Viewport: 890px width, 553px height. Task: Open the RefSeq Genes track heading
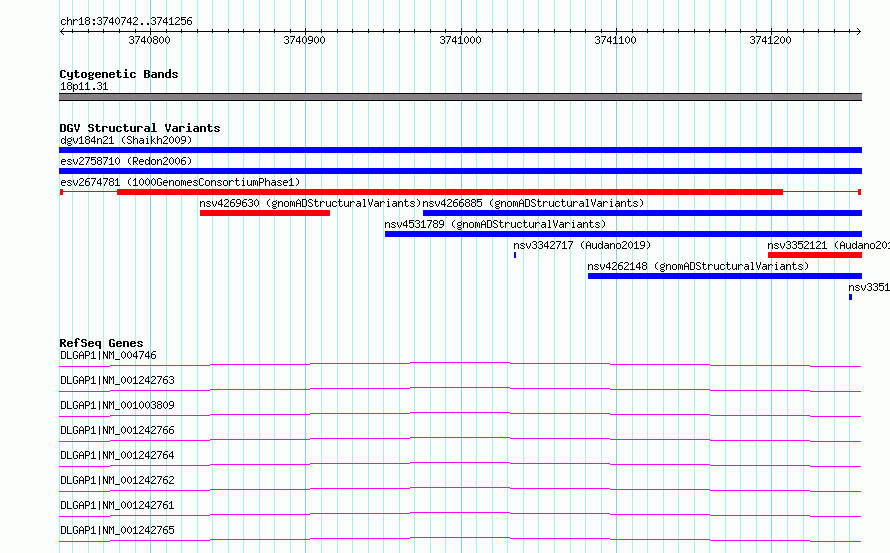pos(101,343)
